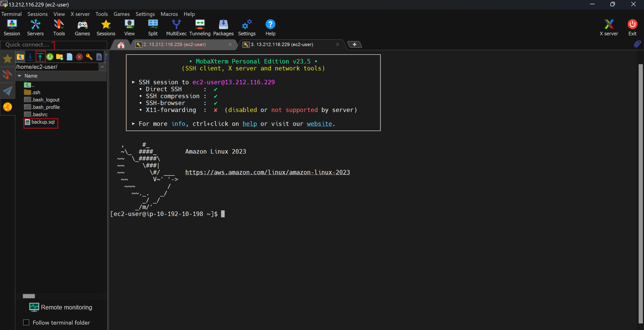This screenshot has height=330, width=644.
Task: Open the Settings menu in menu bar
Action: coord(145,14)
